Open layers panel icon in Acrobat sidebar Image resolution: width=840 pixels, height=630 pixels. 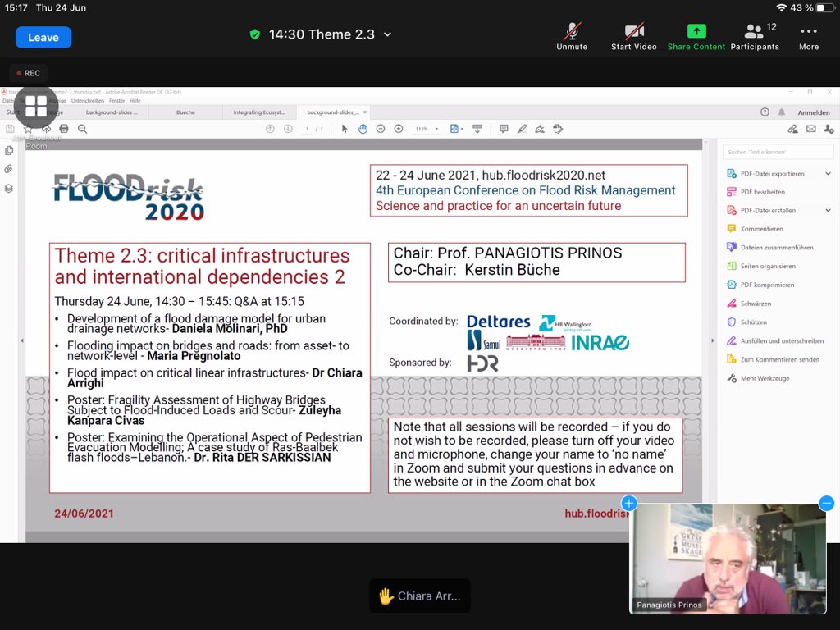pos(8,189)
